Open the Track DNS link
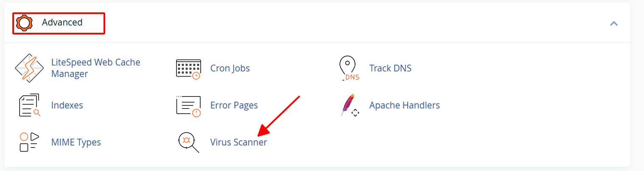 pyautogui.click(x=390, y=68)
